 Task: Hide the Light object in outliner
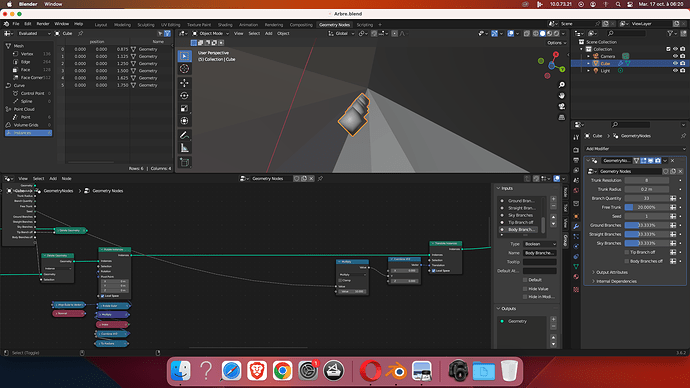pyautogui.click(x=675, y=70)
